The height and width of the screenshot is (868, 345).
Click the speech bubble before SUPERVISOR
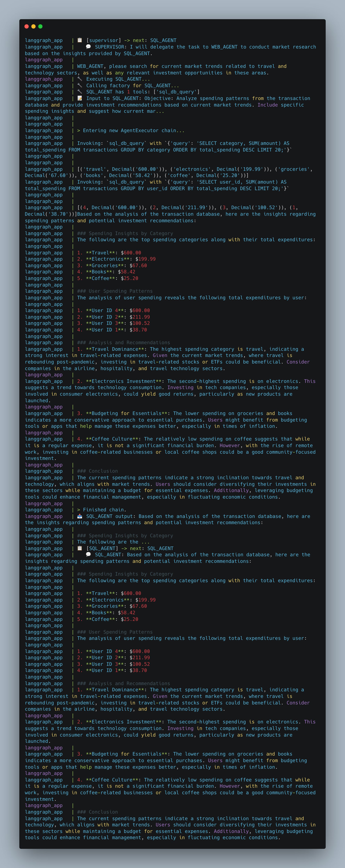pos(88,46)
